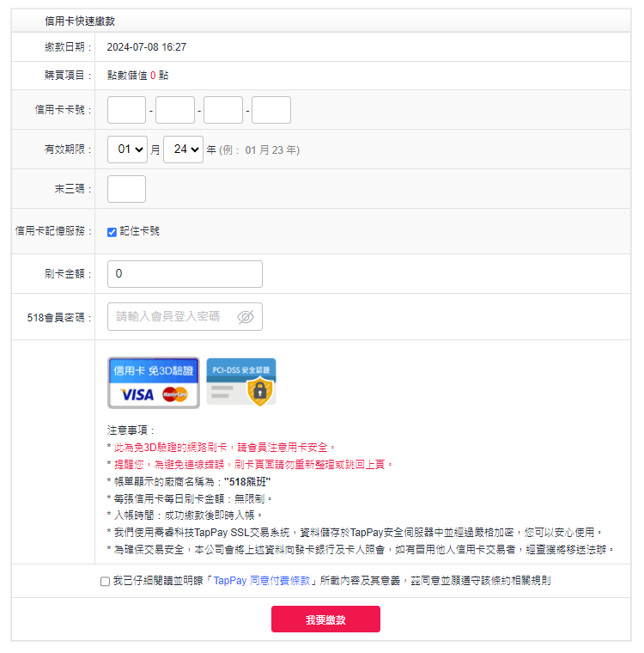This screenshot has width=644, height=653.
Task: Open the expiry month dropdown
Action: (127, 150)
